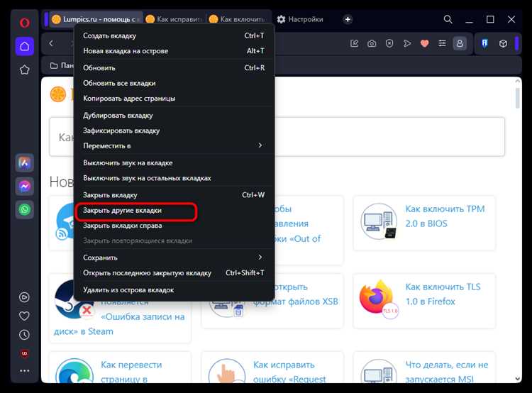Choose 'Обновить' in context menu
The height and width of the screenshot is (393, 532).
[174, 68]
